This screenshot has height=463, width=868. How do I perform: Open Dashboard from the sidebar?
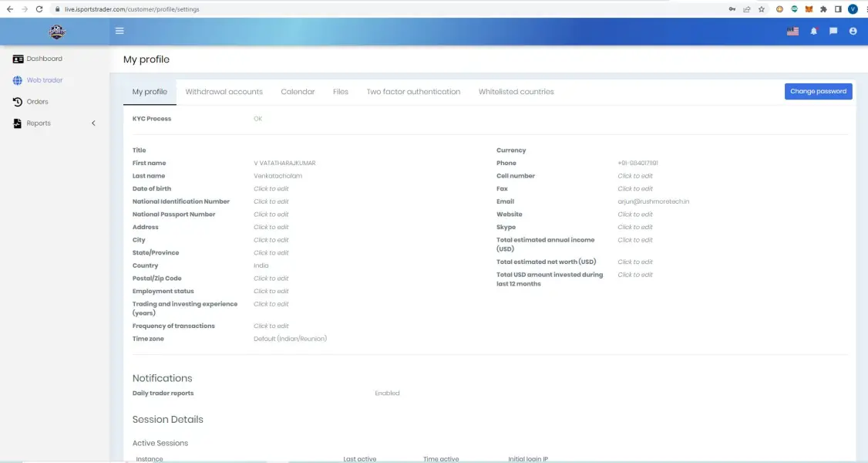point(44,59)
